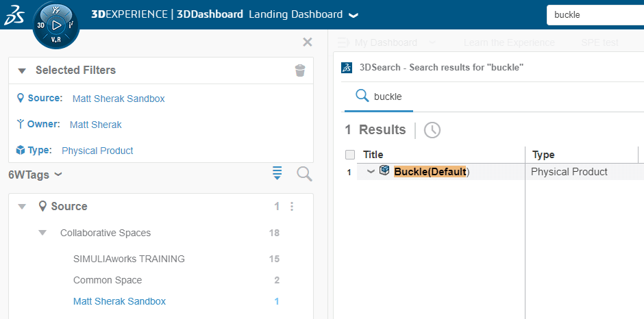Click the center play button of the compass

[56, 25]
